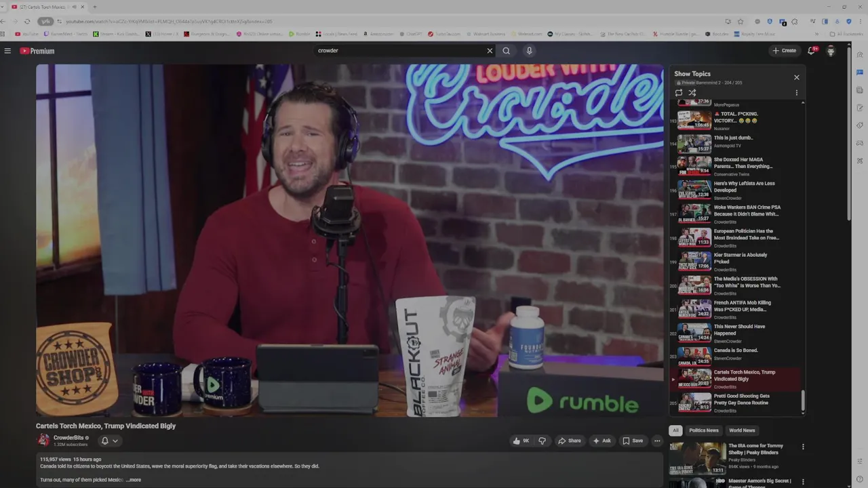The height and width of the screenshot is (488, 868).
Task: Select the All filter chip
Action: click(675, 430)
